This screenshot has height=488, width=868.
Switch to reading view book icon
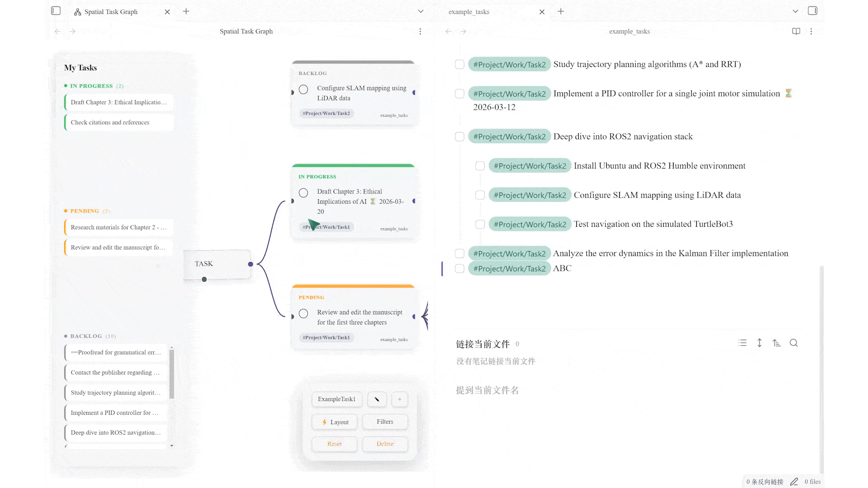[x=796, y=31]
